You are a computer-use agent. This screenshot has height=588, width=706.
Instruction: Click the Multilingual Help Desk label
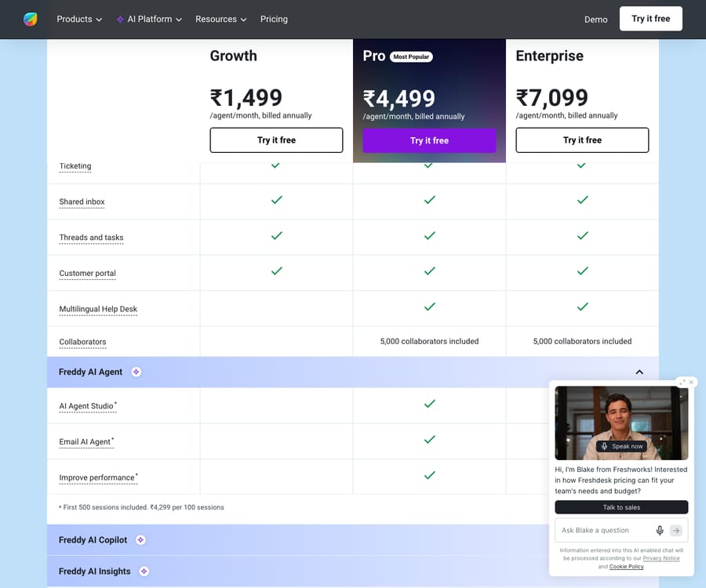click(x=98, y=309)
